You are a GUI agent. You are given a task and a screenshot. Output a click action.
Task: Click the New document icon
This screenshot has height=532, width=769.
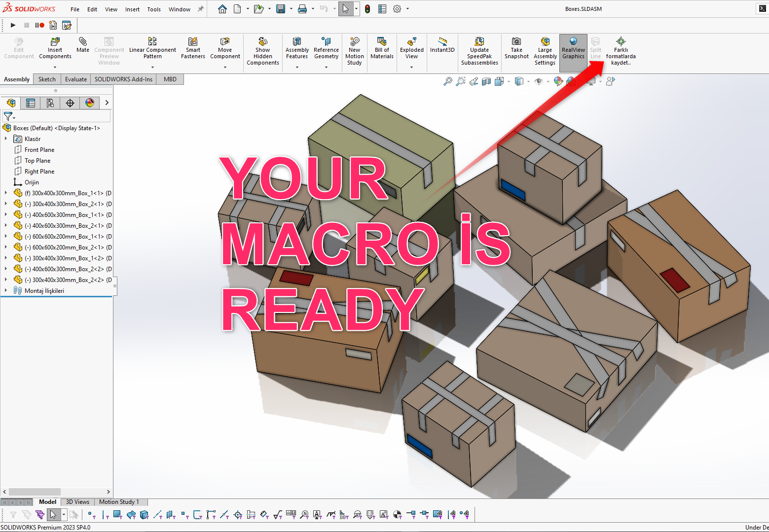coord(237,9)
